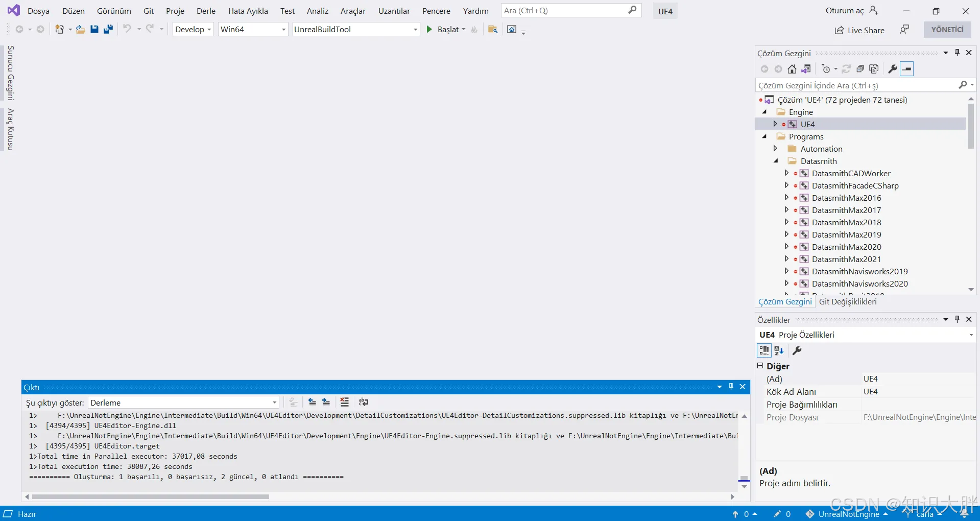The image size is (980, 521).
Task: Click UnrealNotEngine repository in status bar
Action: point(847,514)
